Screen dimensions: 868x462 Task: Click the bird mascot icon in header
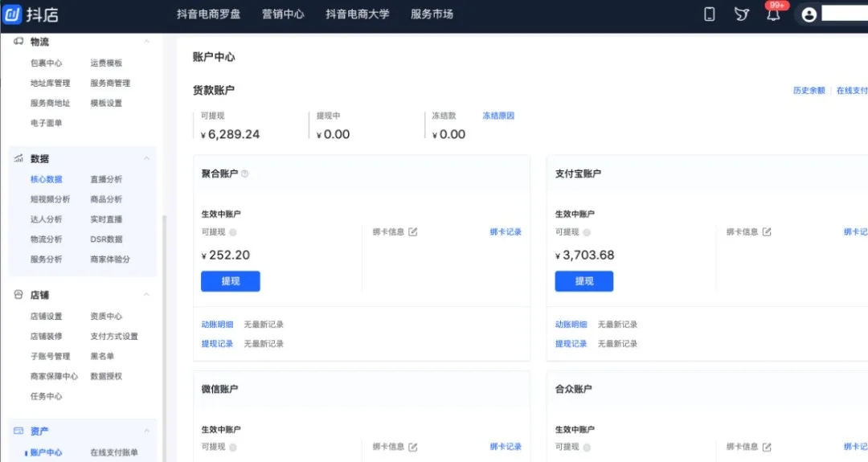click(x=741, y=14)
